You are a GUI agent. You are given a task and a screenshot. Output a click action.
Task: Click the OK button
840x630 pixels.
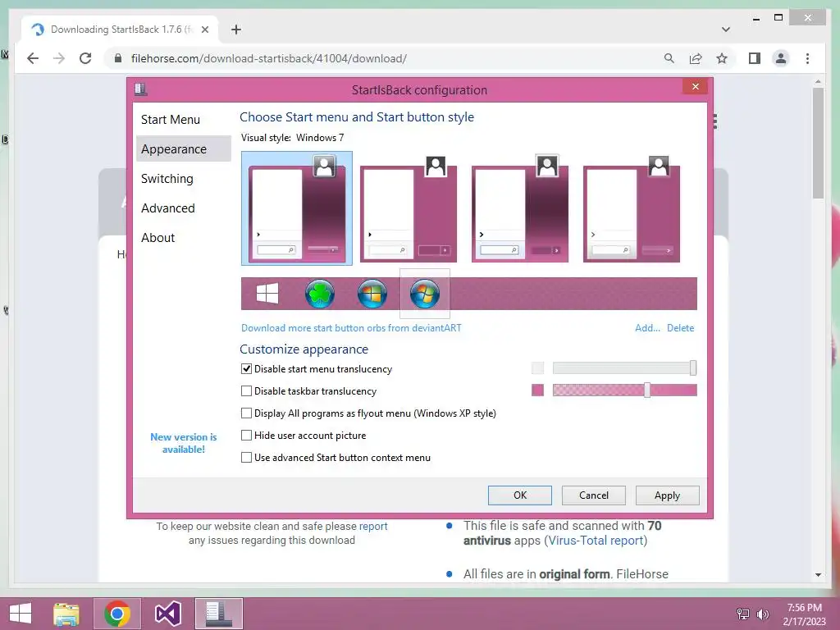[x=519, y=495]
